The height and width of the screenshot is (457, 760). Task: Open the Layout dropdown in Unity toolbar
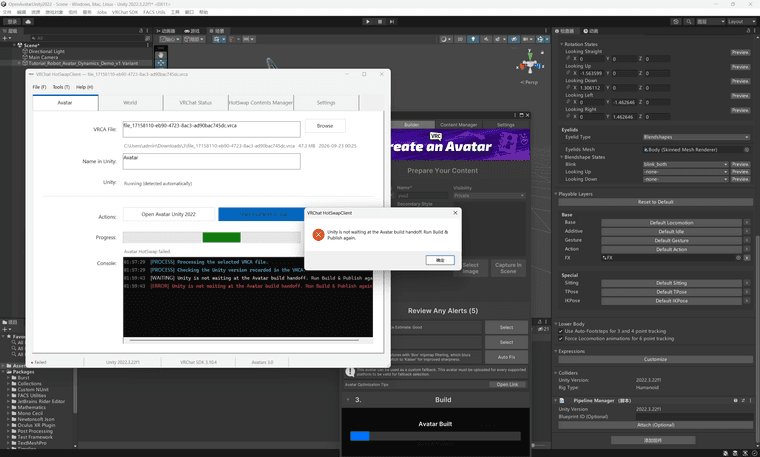(x=742, y=22)
